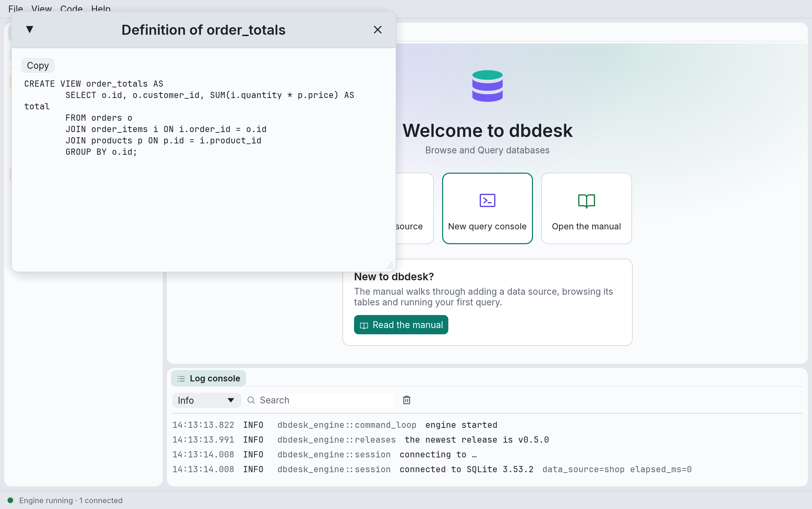
Task: Click the 'Browse and Query databases' subtitle
Action: point(487,150)
